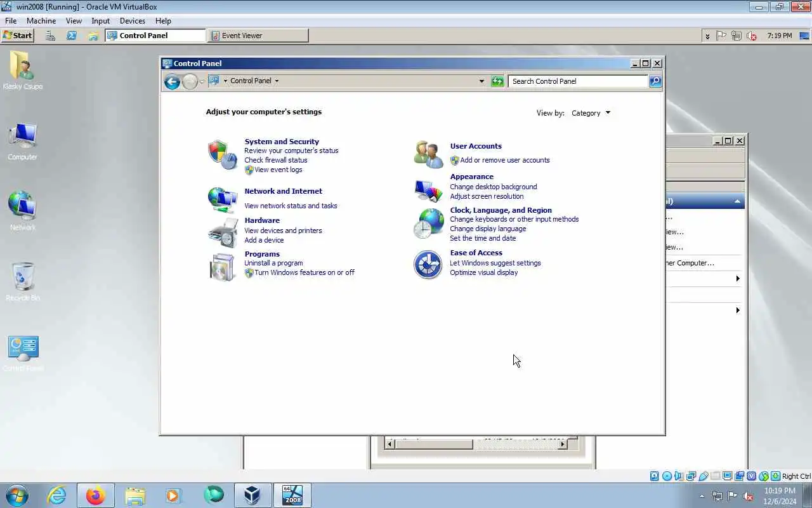Viewport: 812px width, 508px height.
Task: Open the recent pages arrow beside forward button
Action: (202, 81)
